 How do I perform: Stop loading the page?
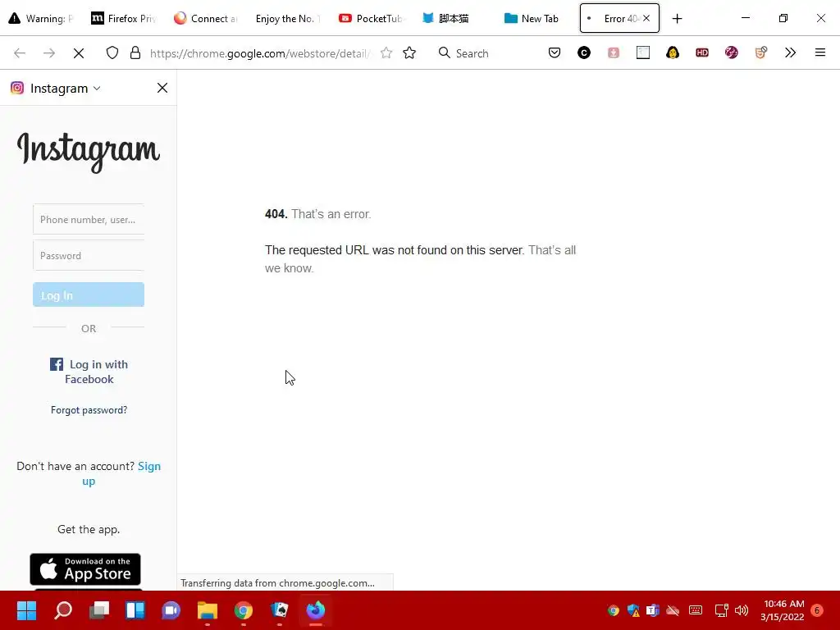79,53
